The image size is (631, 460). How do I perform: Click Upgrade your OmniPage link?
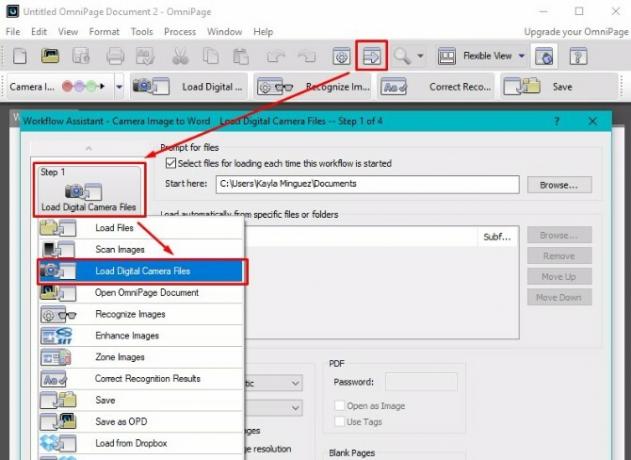coord(576,32)
